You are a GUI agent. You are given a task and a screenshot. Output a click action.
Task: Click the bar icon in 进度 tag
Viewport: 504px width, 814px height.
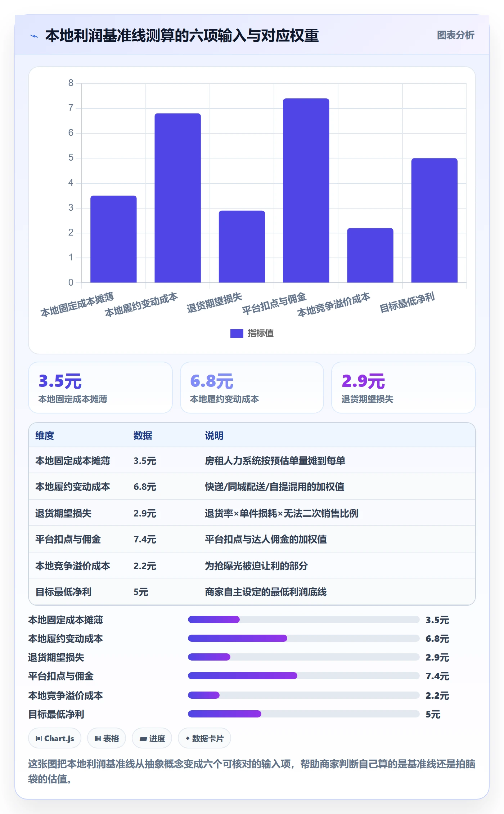143,739
